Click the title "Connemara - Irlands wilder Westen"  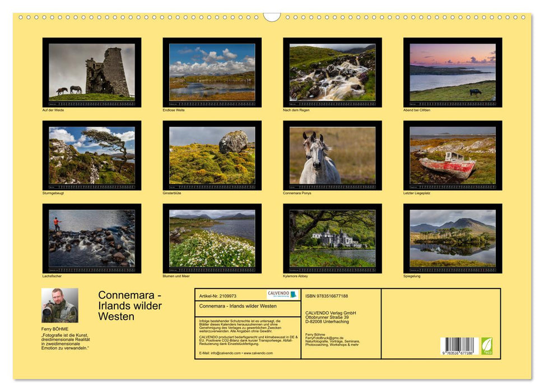click(x=128, y=305)
